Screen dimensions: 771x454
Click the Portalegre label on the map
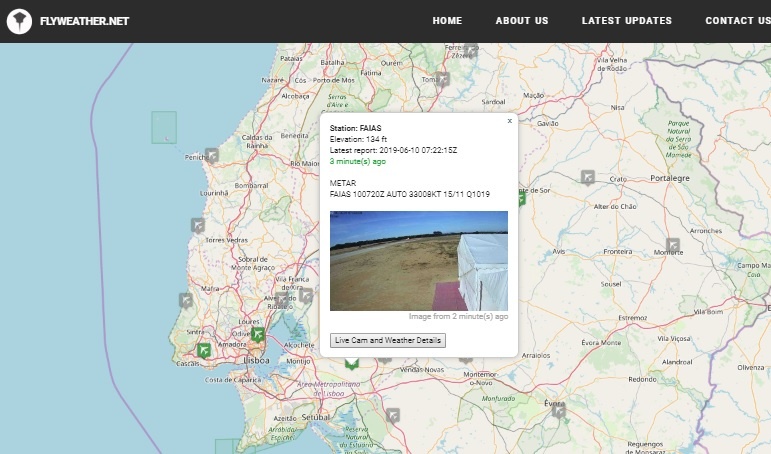[x=670, y=178]
